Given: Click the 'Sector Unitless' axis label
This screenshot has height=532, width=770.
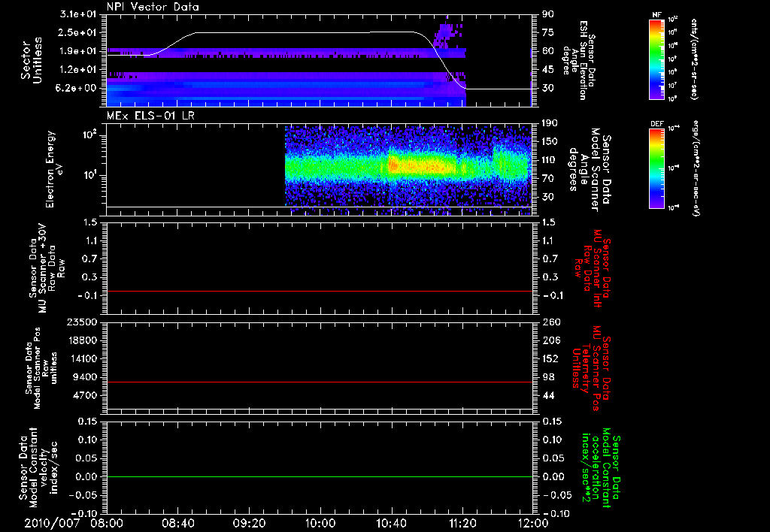Looking at the screenshot, I should 32,60.
